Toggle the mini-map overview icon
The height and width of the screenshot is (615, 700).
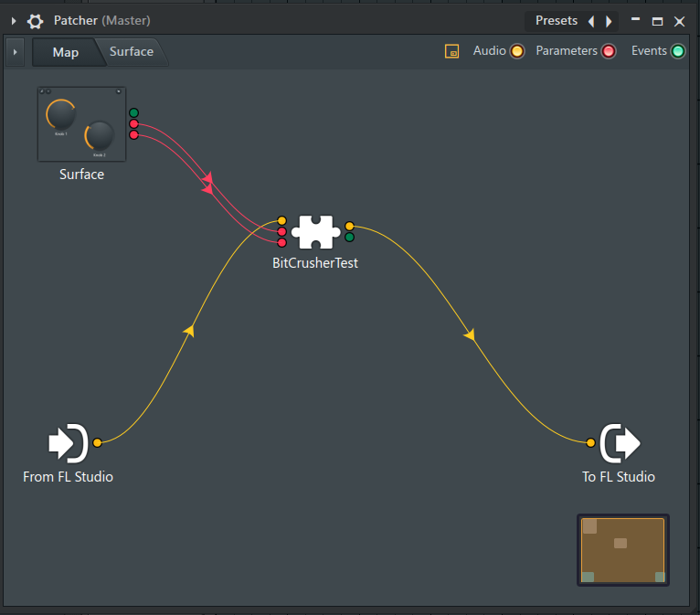(451, 51)
